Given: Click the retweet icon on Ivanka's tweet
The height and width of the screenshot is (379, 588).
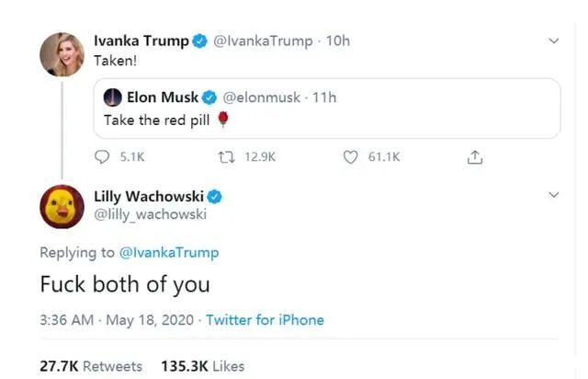Looking at the screenshot, I should point(227,157).
